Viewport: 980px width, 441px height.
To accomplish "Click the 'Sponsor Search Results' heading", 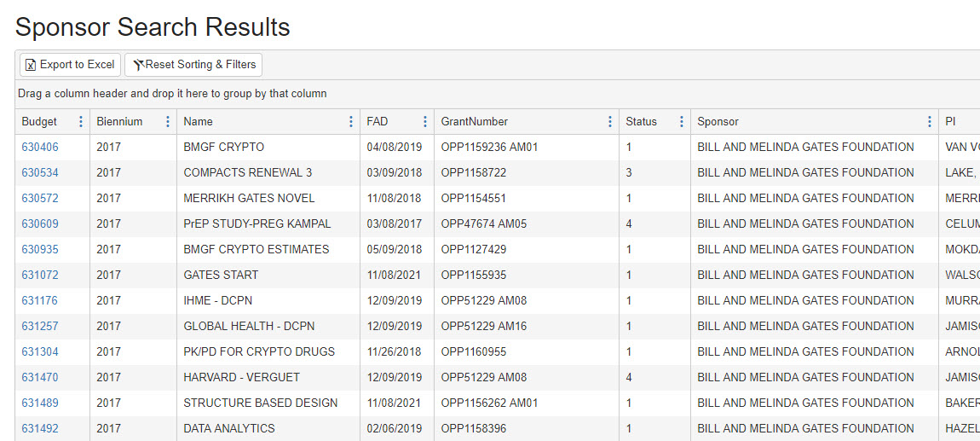I will (x=153, y=27).
